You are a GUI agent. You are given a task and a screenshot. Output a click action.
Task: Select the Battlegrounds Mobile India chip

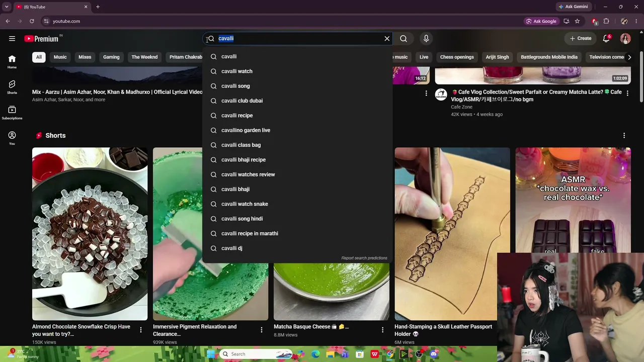click(549, 57)
